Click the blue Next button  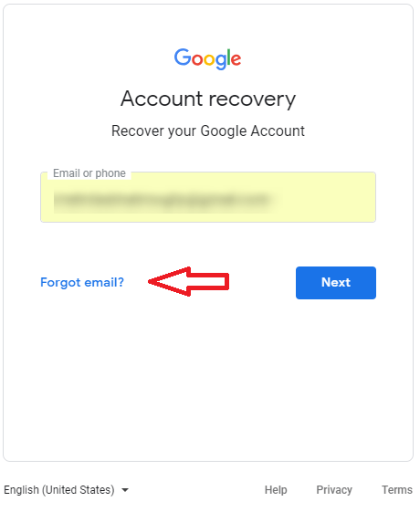coord(336,283)
